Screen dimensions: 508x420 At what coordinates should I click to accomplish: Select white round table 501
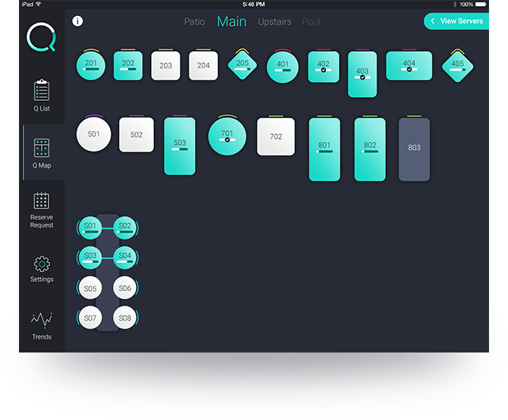(94, 135)
